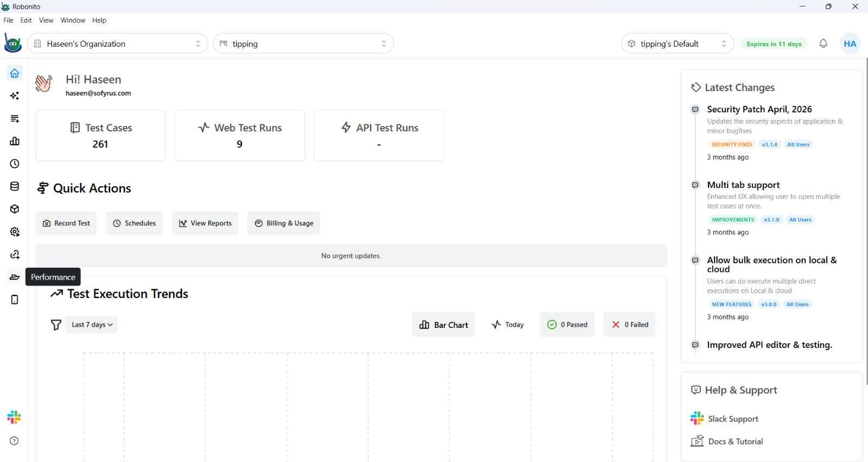The image size is (868, 462).
Task: Open the database sidebar icon
Action: pos(15,187)
